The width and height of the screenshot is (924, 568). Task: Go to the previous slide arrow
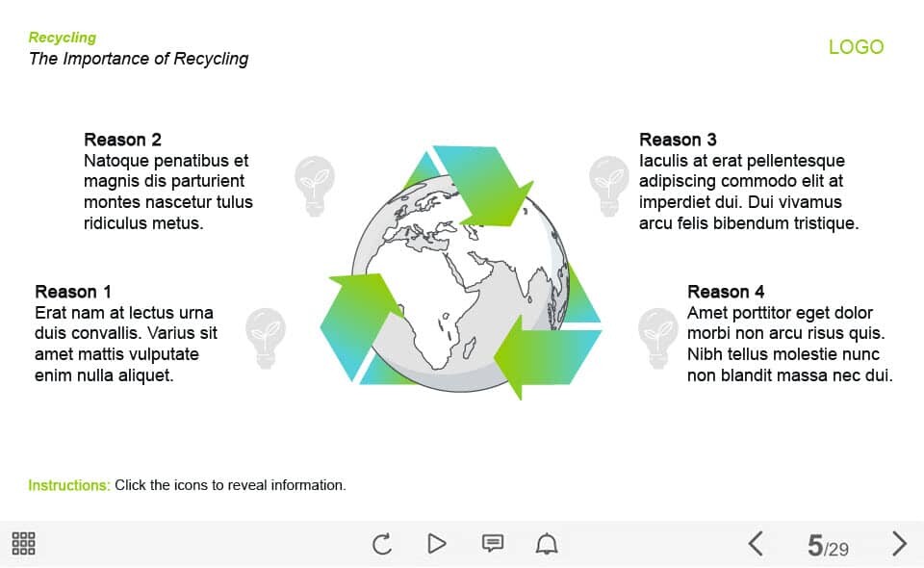pyautogui.click(x=756, y=544)
